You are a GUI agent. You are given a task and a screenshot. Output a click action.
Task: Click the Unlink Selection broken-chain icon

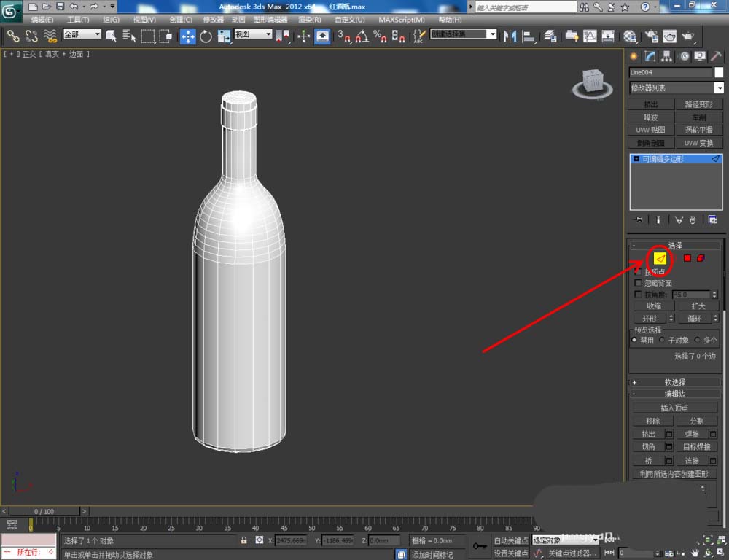[31, 36]
